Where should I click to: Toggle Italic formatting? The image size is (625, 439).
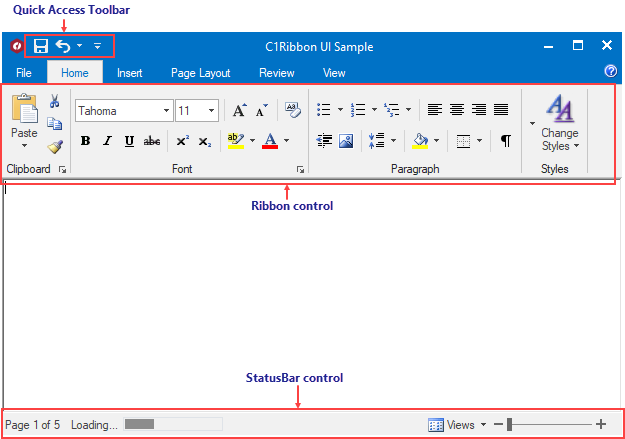coord(108,141)
